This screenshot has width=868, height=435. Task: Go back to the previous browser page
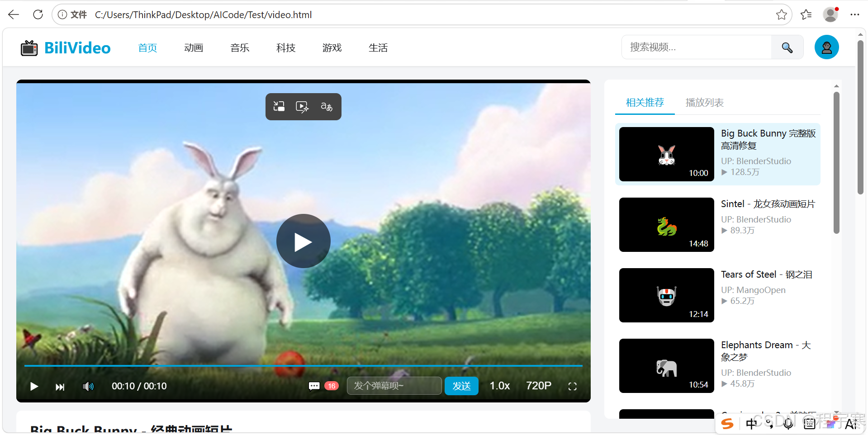point(14,15)
